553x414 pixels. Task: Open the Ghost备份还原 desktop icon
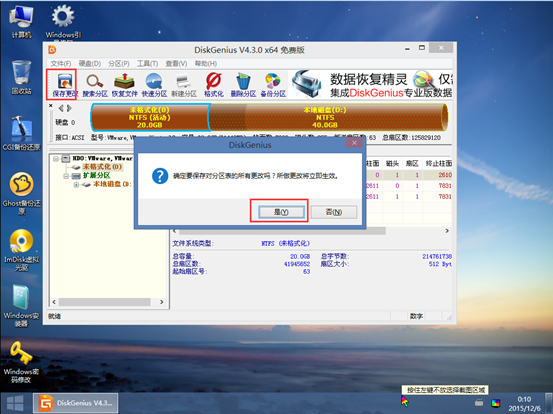21,193
